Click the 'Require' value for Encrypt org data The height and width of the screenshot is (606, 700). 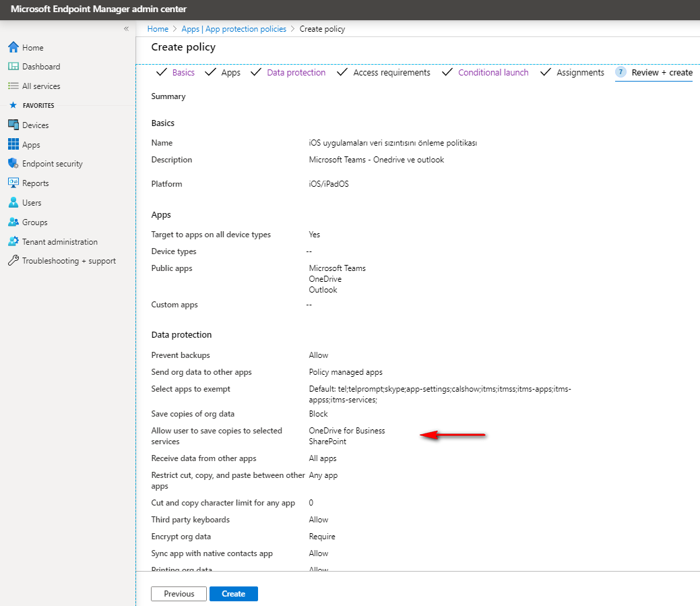(x=322, y=537)
